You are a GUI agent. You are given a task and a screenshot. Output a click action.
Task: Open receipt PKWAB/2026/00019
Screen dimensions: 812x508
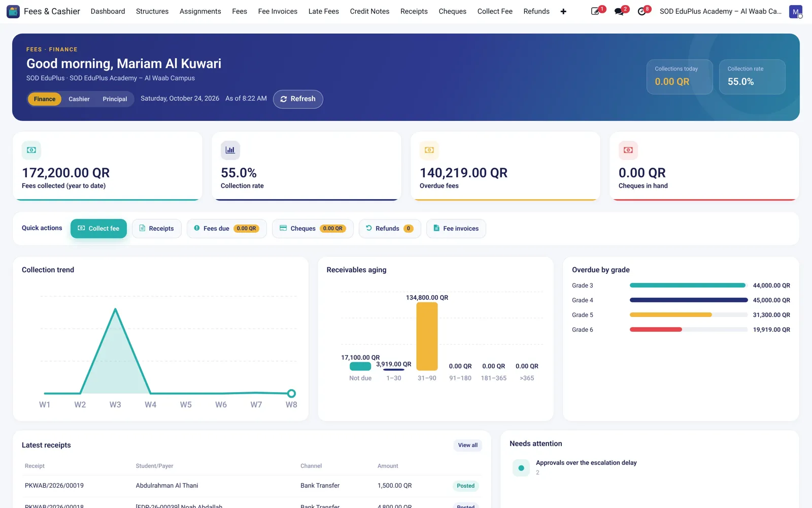click(54, 486)
